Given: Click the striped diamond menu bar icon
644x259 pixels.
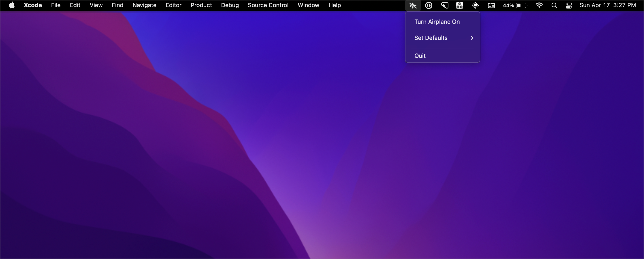Looking at the screenshot, I should click(475, 5).
